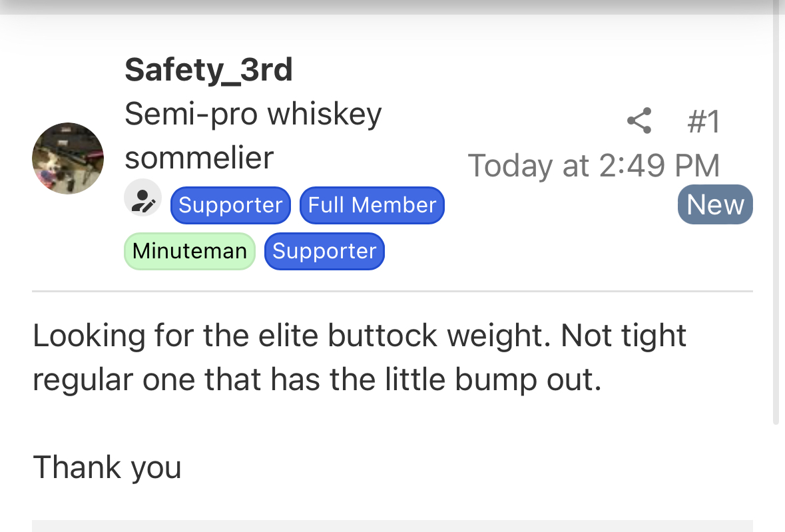The width and height of the screenshot is (785, 532).
Task: Click the gray bar below the post
Action: click(393, 526)
